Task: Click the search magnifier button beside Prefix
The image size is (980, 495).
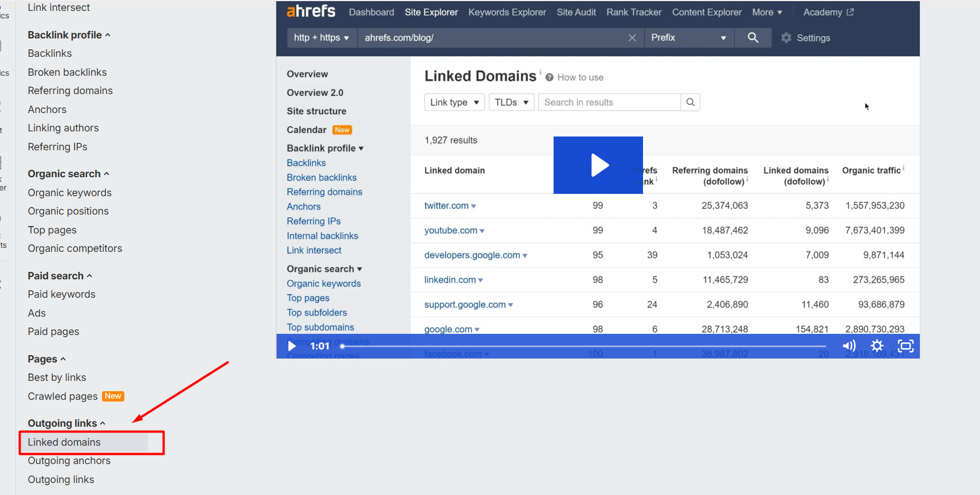Action: coord(753,38)
